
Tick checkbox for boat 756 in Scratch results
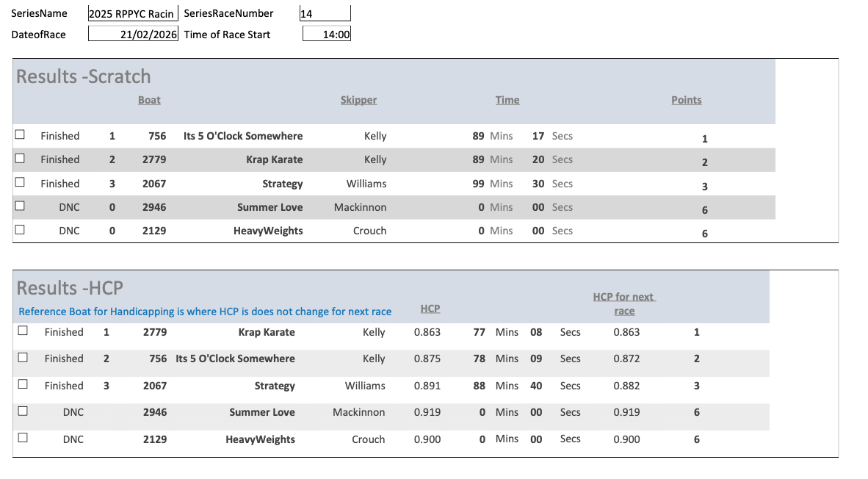pyautogui.click(x=21, y=135)
